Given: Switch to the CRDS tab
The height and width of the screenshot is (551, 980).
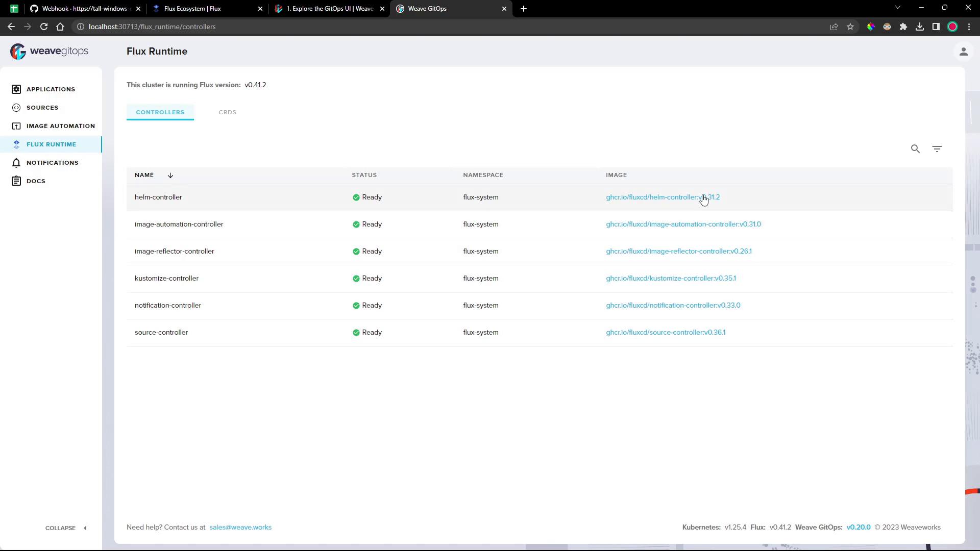Looking at the screenshot, I should pyautogui.click(x=227, y=112).
